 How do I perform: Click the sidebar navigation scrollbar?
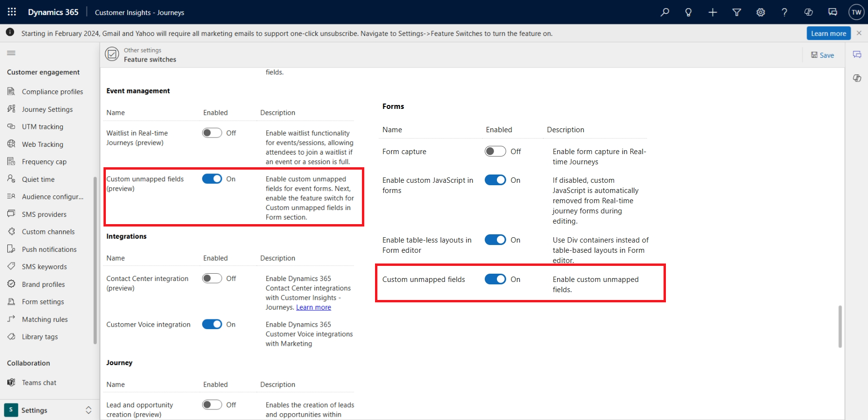tap(95, 260)
